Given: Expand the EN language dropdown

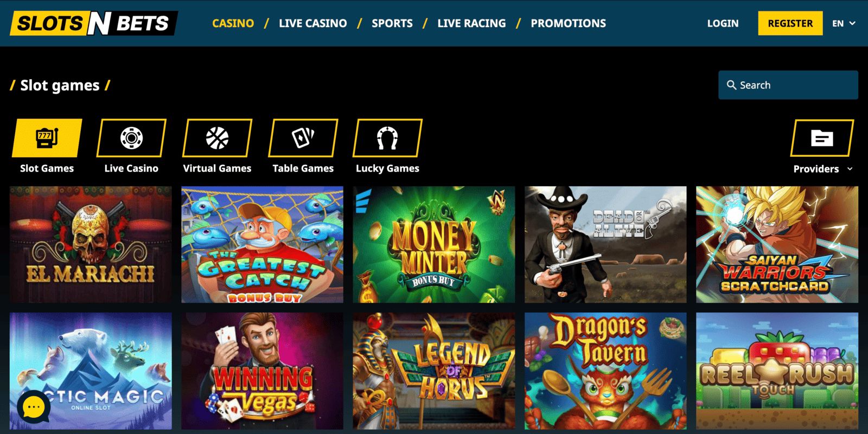Looking at the screenshot, I should [x=844, y=23].
